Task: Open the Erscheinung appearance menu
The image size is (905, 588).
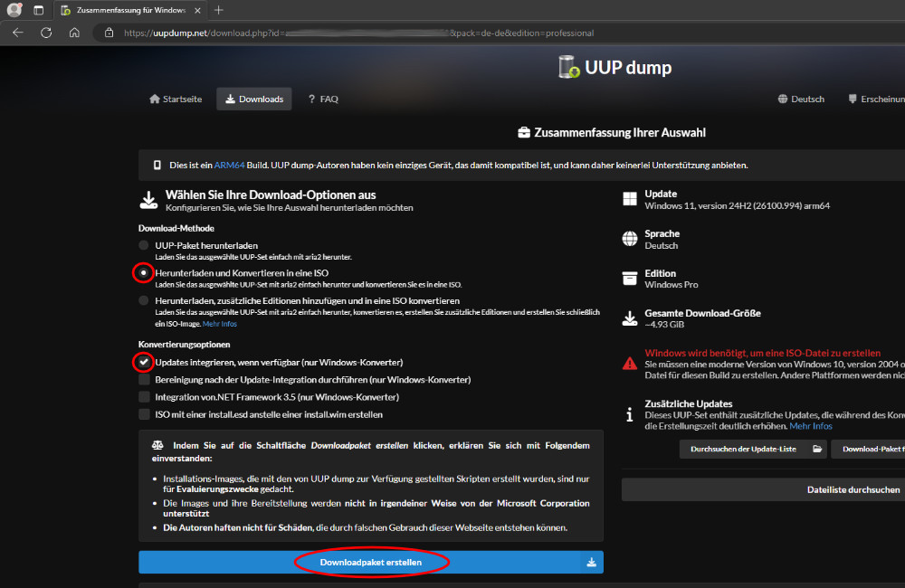Action: 876,99
